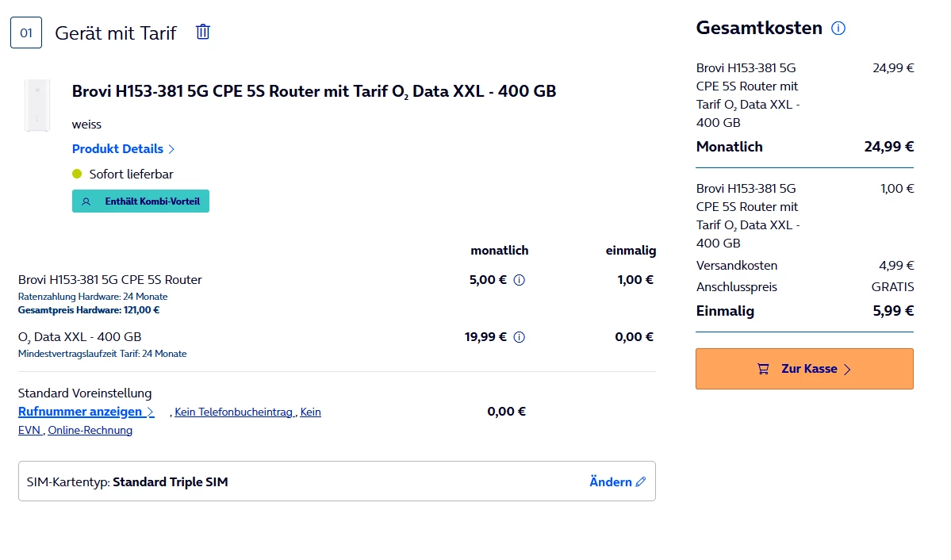Click info icon beside 5,00 € monthly price

tap(520, 280)
